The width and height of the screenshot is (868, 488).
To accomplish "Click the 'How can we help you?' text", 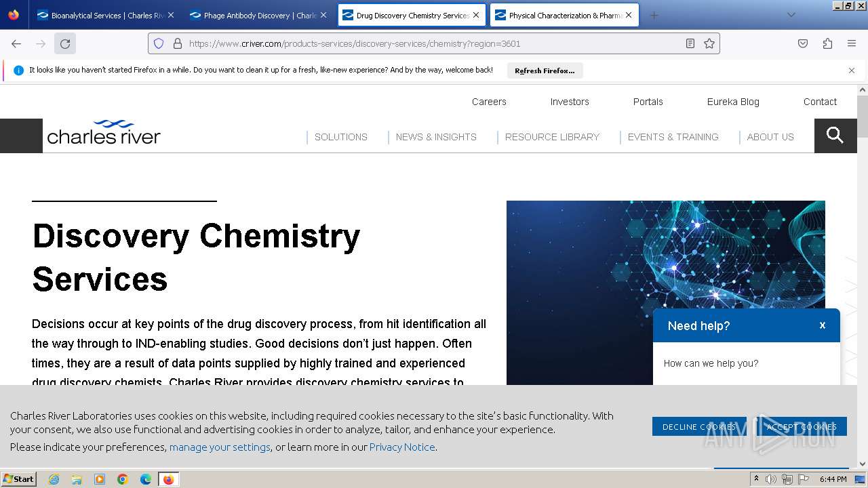I will (x=711, y=363).
